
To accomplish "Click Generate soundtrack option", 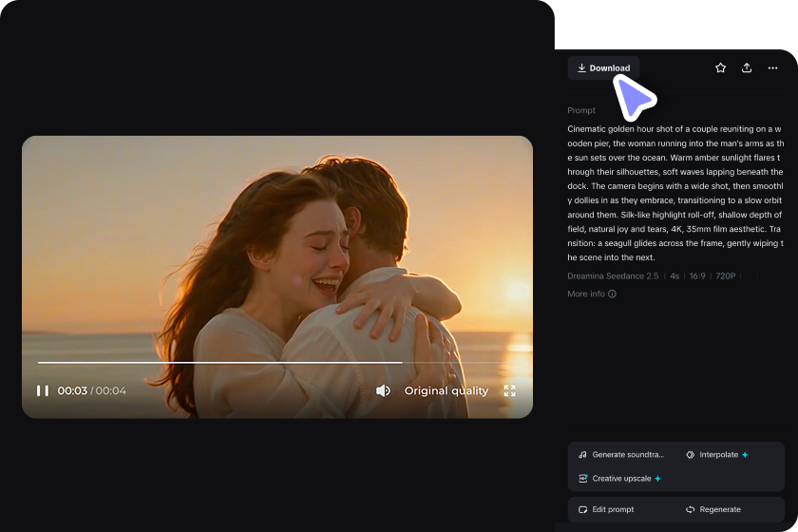I will [x=621, y=455].
